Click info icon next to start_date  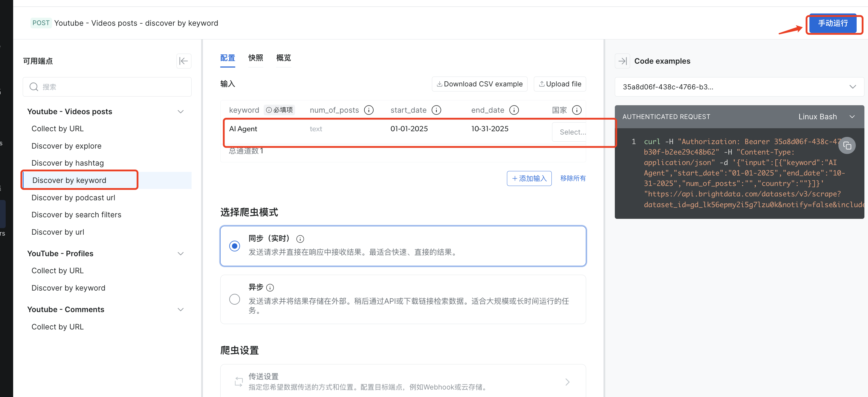[x=436, y=110]
